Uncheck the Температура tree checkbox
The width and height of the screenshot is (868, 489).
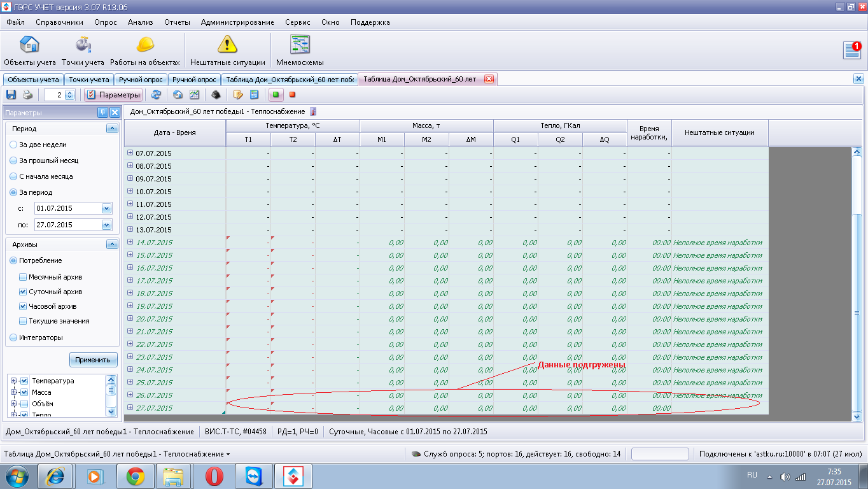click(24, 381)
